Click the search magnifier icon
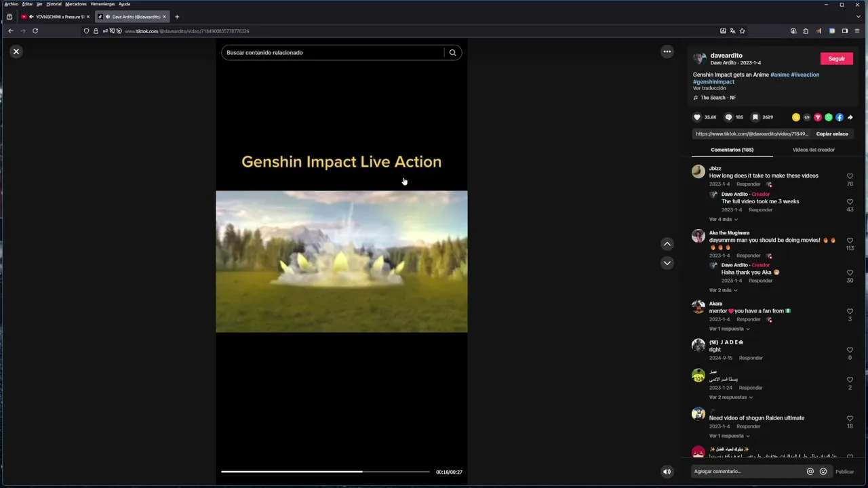868x488 pixels. [452, 52]
